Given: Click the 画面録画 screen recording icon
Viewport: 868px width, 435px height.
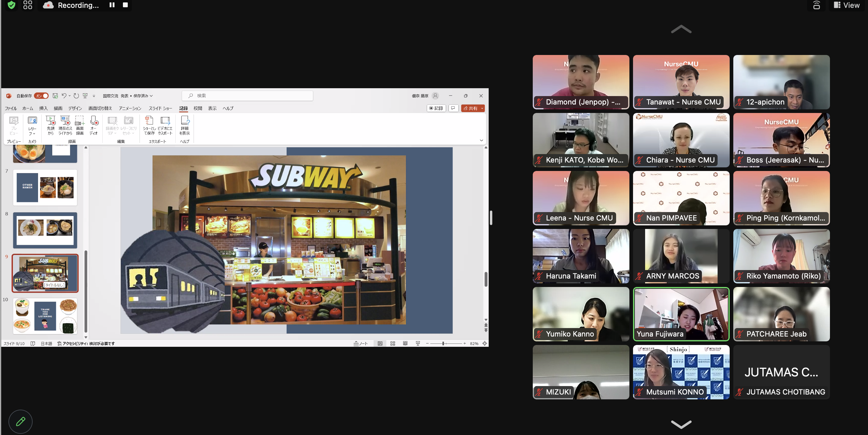Looking at the screenshot, I should [x=80, y=125].
